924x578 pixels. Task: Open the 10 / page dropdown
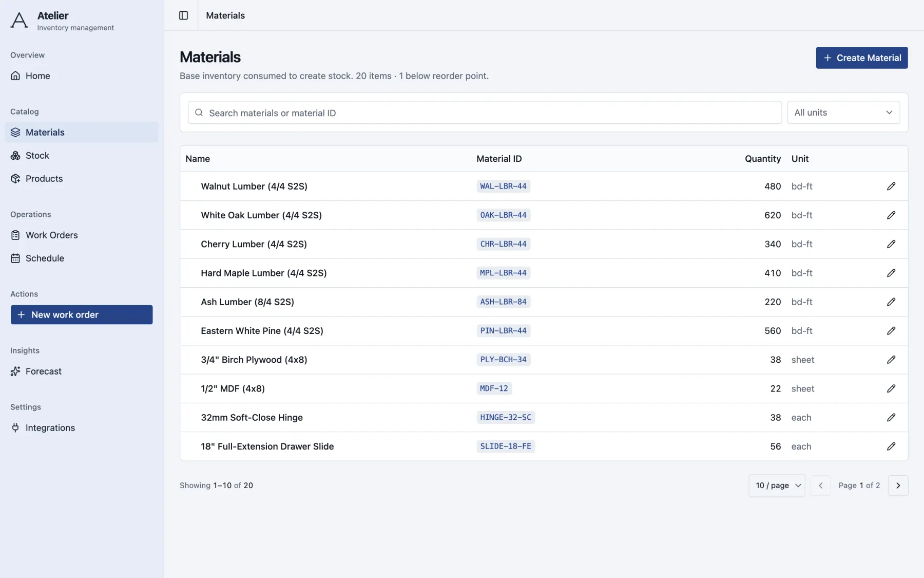pyautogui.click(x=777, y=486)
